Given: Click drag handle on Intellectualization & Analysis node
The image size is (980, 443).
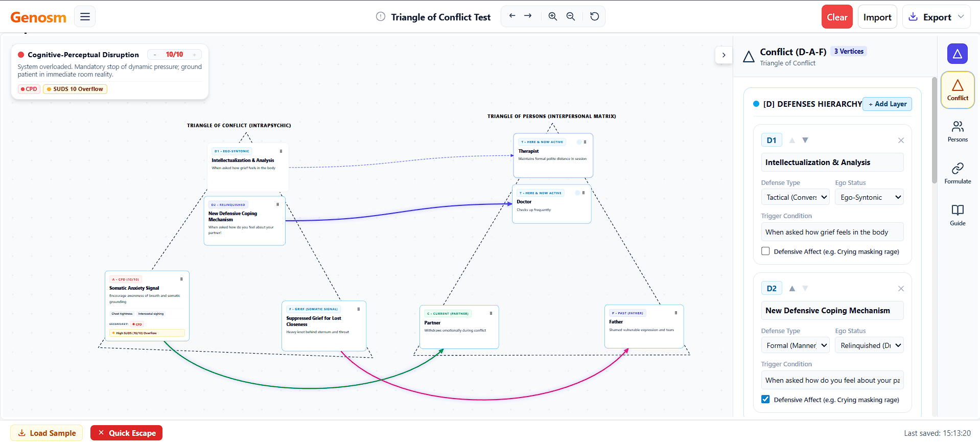Looking at the screenshot, I should pyautogui.click(x=281, y=151).
